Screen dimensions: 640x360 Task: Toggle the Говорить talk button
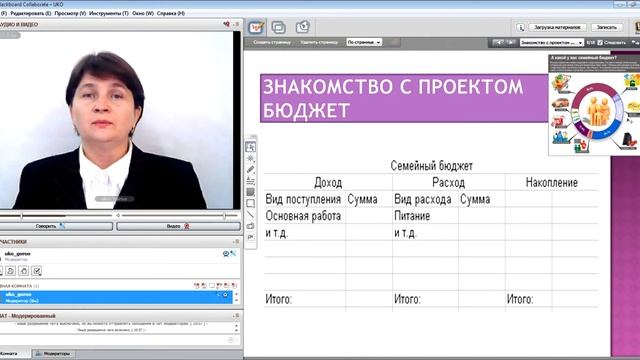click(x=56, y=226)
